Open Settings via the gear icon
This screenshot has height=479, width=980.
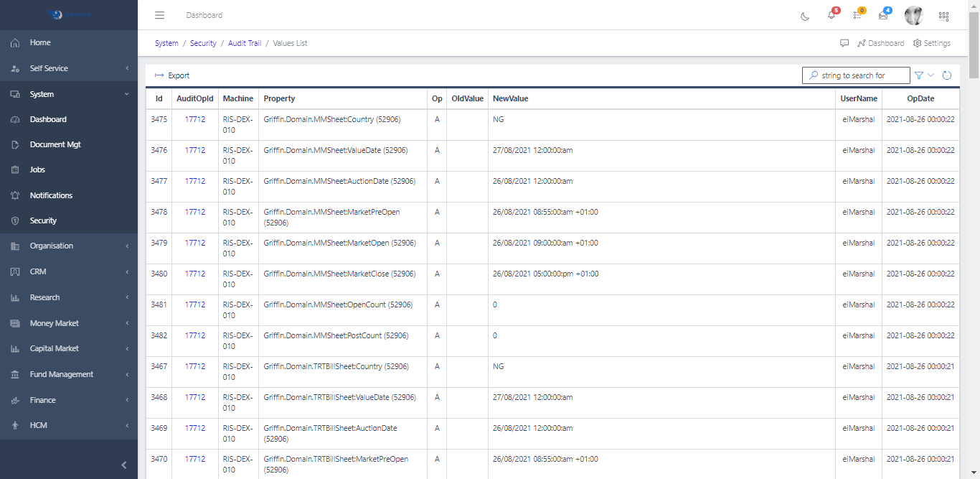click(x=931, y=43)
